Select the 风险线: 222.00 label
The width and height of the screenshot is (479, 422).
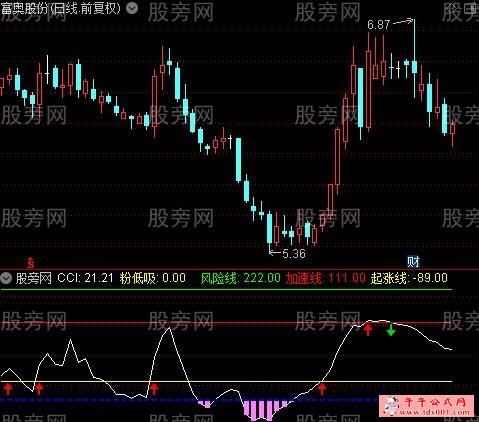coord(240,278)
